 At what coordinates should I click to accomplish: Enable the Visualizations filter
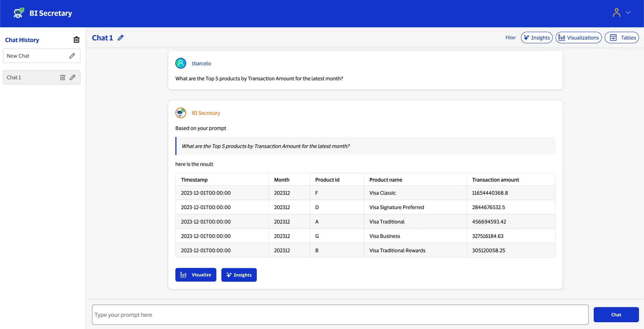point(579,38)
